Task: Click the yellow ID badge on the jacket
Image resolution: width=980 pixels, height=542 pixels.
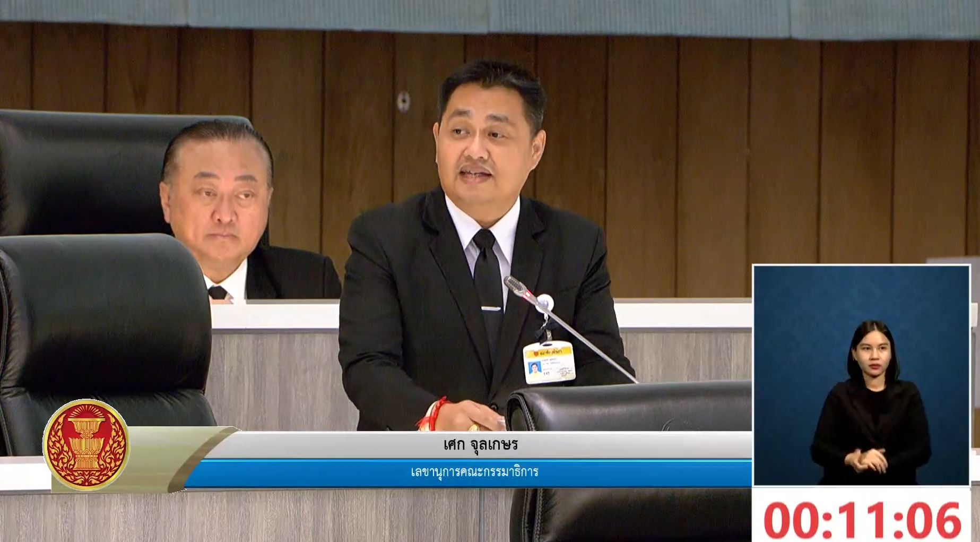Action: click(x=550, y=363)
